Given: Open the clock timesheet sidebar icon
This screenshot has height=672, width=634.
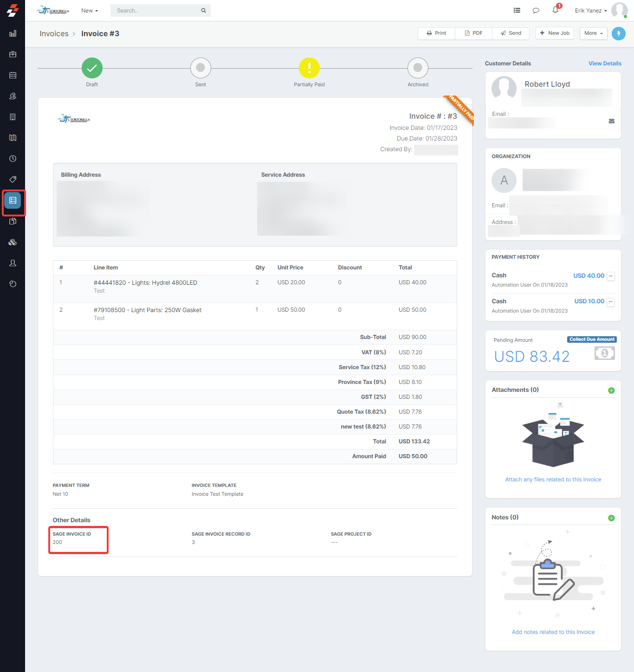Looking at the screenshot, I should [13, 159].
